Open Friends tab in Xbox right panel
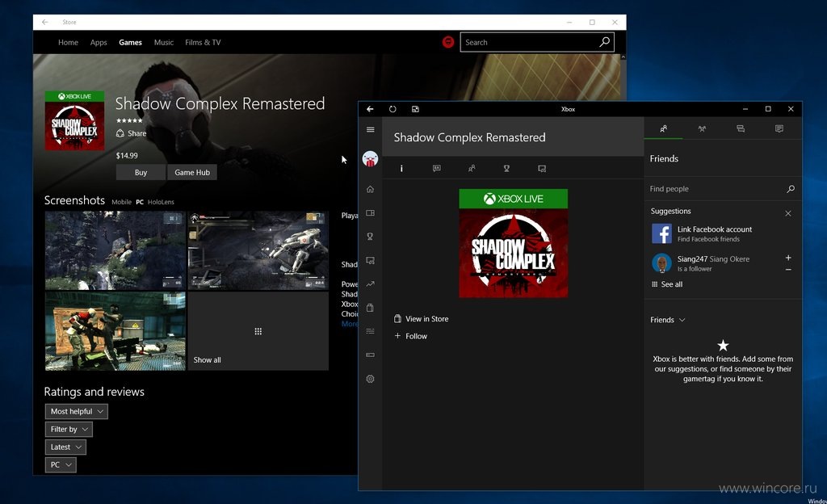Image resolution: width=827 pixels, height=504 pixels. click(664, 128)
